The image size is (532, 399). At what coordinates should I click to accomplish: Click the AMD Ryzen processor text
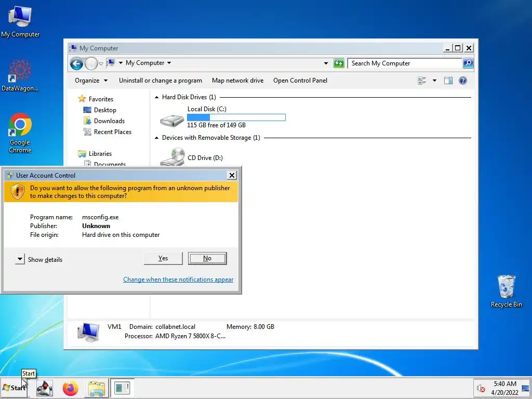tap(190, 336)
